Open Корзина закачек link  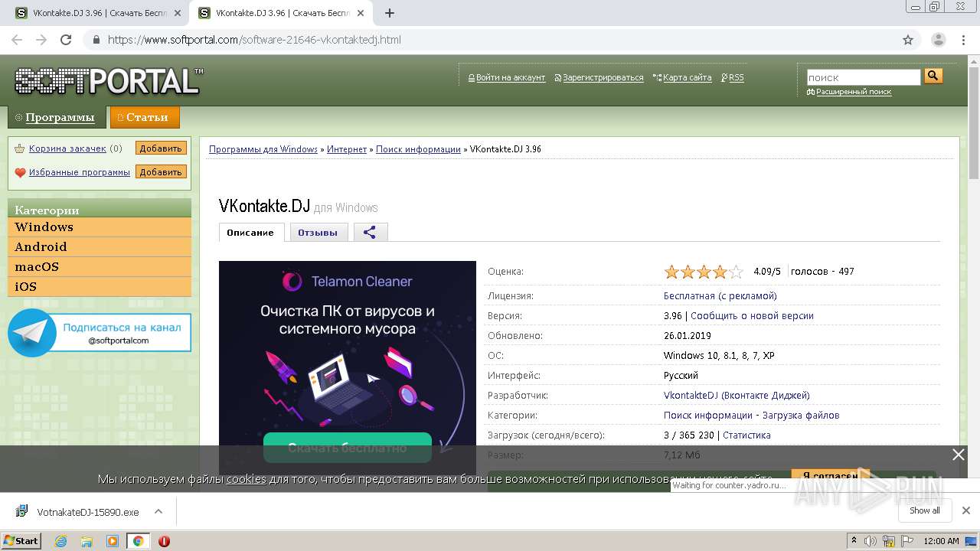[x=67, y=148]
